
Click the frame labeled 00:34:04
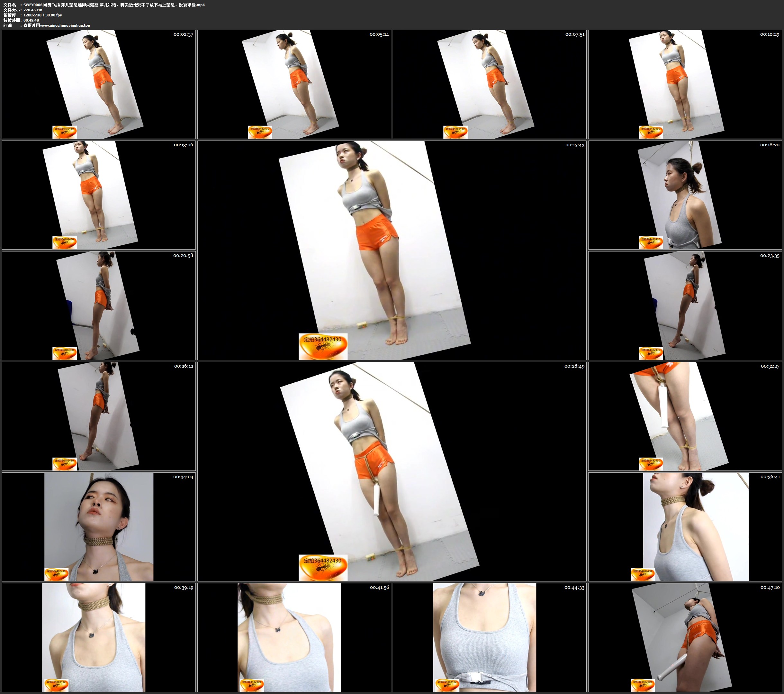pos(99,527)
